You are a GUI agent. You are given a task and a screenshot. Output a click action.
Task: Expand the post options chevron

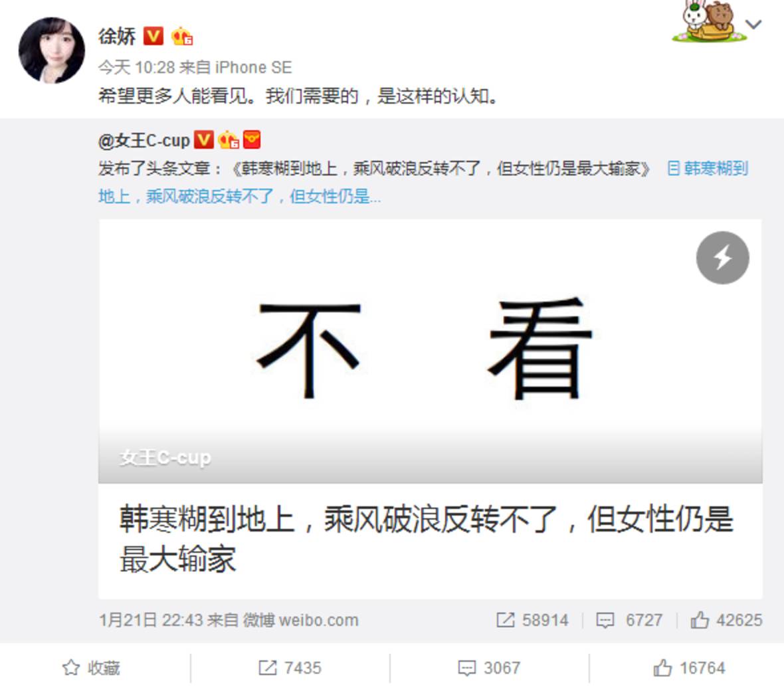753,24
